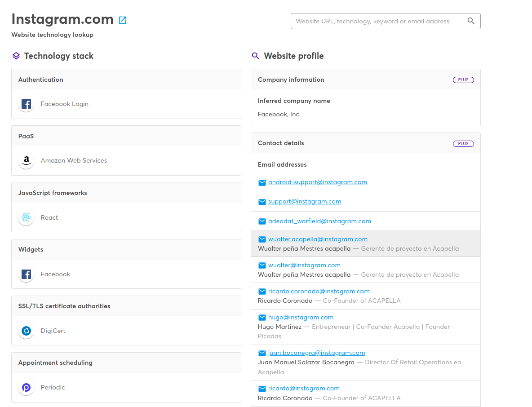532x407 pixels.
Task: Click the Technology stack layers icon
Action: (x=16, y=56)
